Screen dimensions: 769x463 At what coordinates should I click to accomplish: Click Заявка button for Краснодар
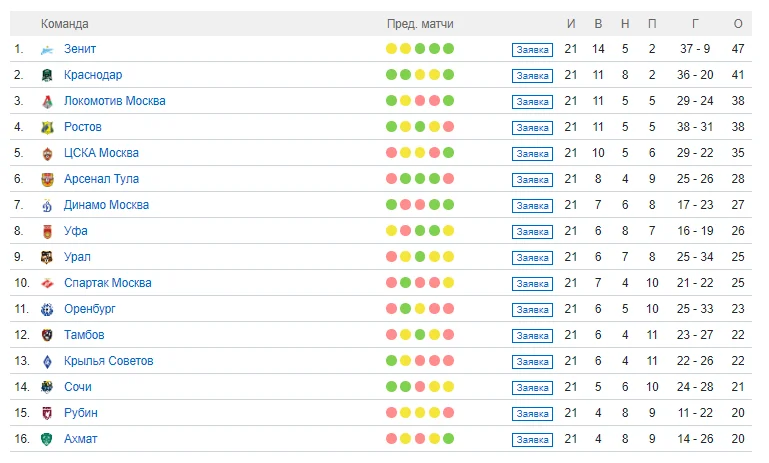(x=533, y=76)
